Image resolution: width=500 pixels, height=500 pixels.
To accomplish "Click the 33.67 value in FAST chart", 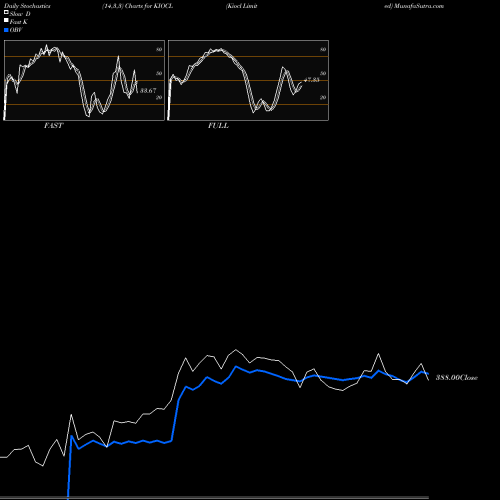I will pos(148,90).
